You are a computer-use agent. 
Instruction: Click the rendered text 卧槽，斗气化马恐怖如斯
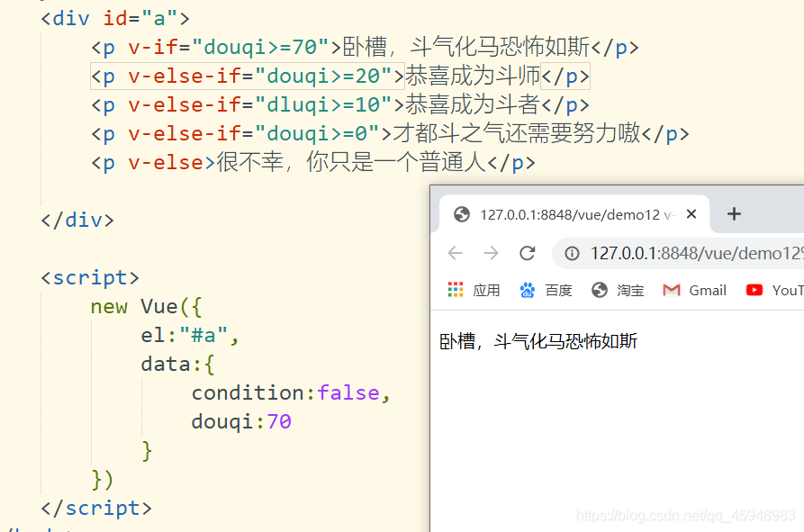(538, 341)
